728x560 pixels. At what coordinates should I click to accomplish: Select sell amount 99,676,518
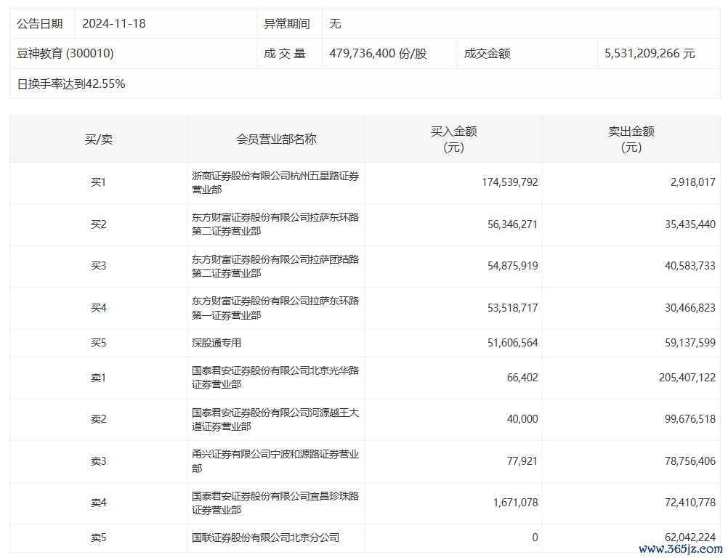690,419
